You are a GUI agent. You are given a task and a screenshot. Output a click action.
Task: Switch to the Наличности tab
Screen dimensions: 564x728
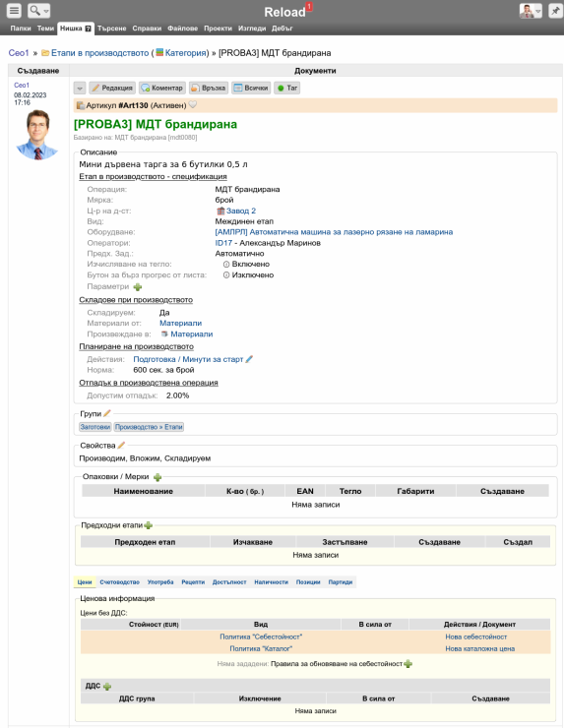point(272,581)
